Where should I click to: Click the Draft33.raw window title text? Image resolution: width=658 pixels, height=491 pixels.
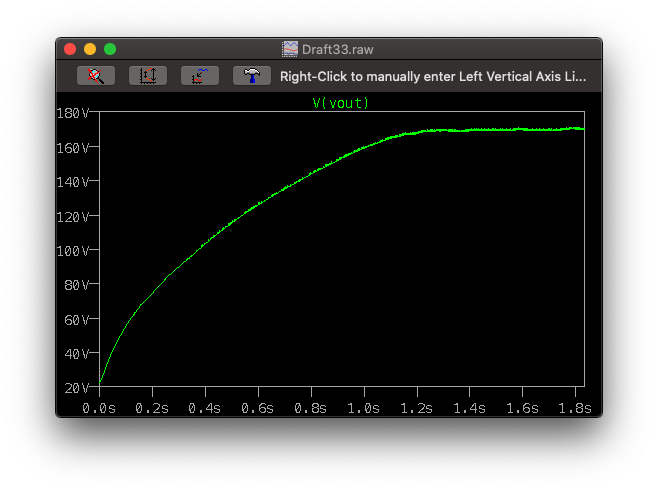[337, 50]
